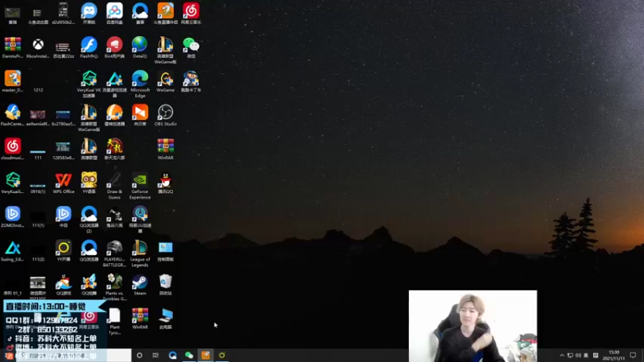The image size is (644, 362).
Task: Select the 111(1) desktop file
Action: pyautogui.click(x=38, y=216)
